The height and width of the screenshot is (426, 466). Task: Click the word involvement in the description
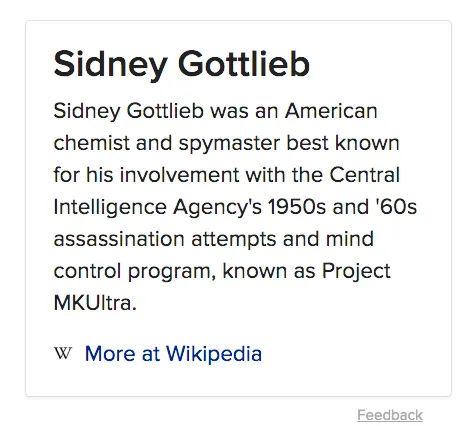179,175
